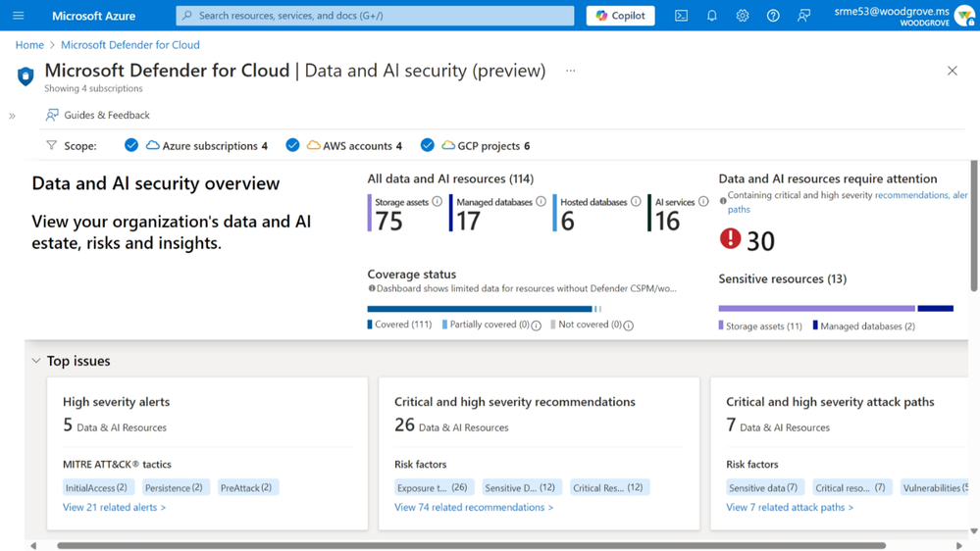Open the more options ellipsis menu
Screen dimensions: 980x551
pyautogui.click(x=570, y=71)
